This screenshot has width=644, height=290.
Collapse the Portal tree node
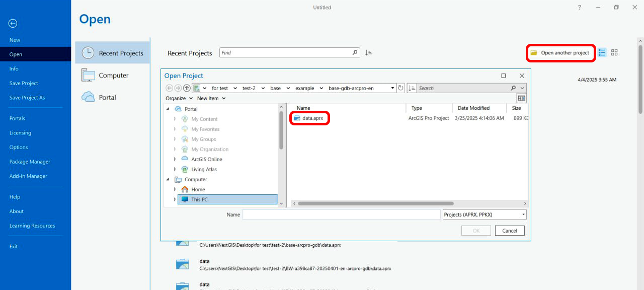[x=168, y=109]
